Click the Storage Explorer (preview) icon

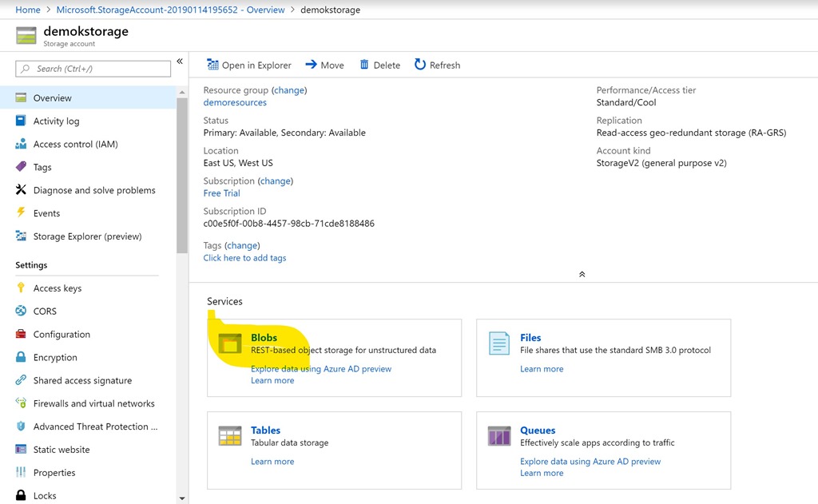coord(21,236)
